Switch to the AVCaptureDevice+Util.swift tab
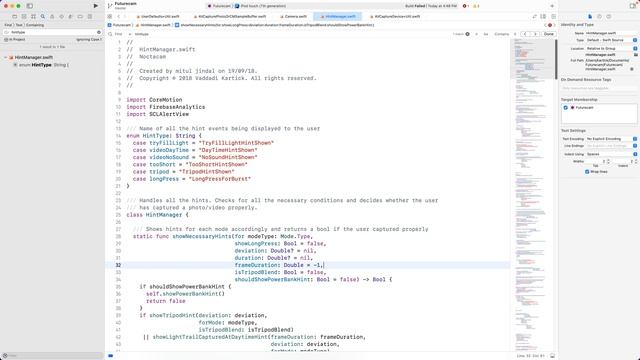Screen dimensions: 640x360 click(395, 17)
